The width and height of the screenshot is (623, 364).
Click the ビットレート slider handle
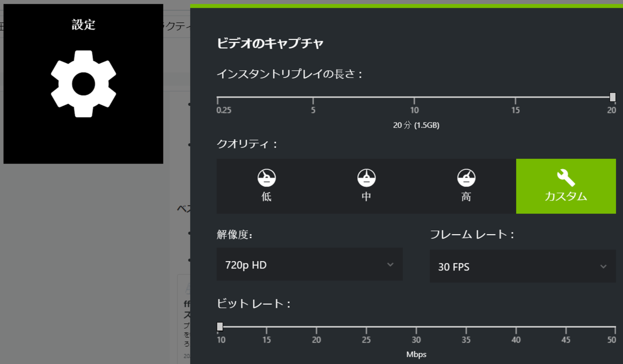220,326
